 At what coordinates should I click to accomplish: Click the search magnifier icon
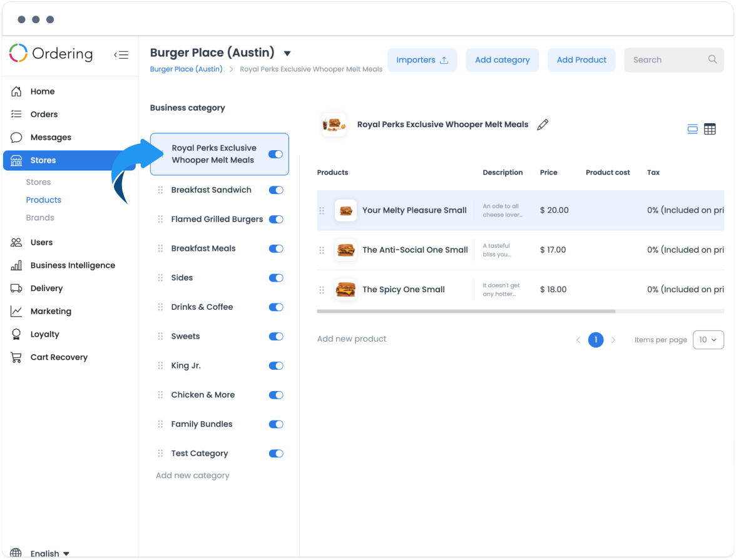pyautogui.click(x=712, y=59)
